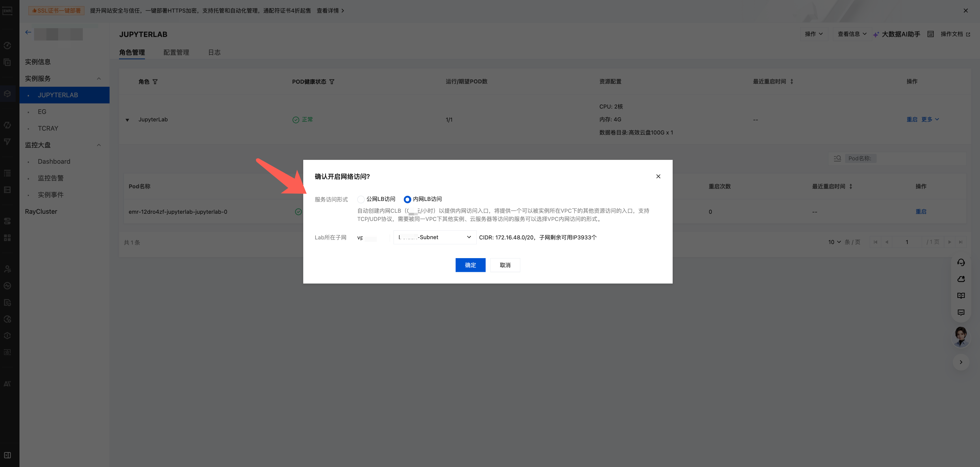Click the list panel icon beside 操作文档
980x467 pixels.
930,34
